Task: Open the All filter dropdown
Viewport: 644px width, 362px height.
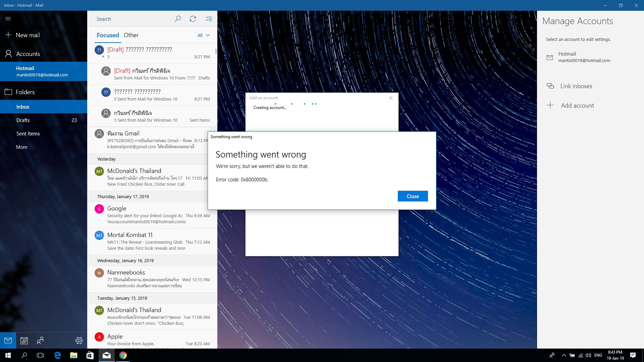Action: coord(204,35)
